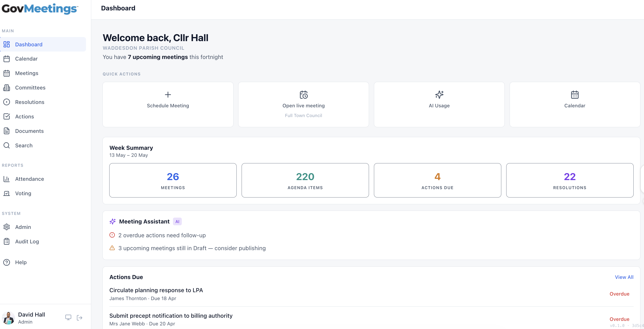644x329 pixels.
Task: View the Voting report
Action: (x=43, y=193)
